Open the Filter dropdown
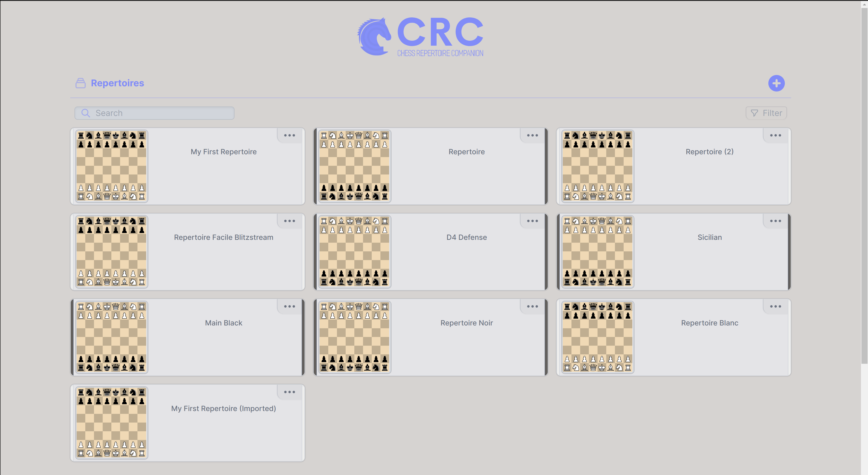Screen dimensions: 868x475 pyautogui.click(x=766, y=113)
